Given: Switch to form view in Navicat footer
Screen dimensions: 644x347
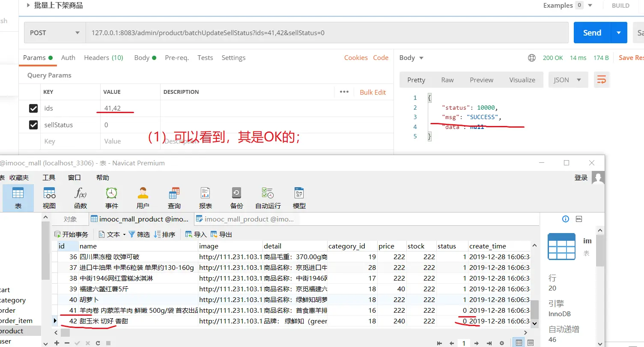Looking at the screenshot, I should click(x=531, y=343).
